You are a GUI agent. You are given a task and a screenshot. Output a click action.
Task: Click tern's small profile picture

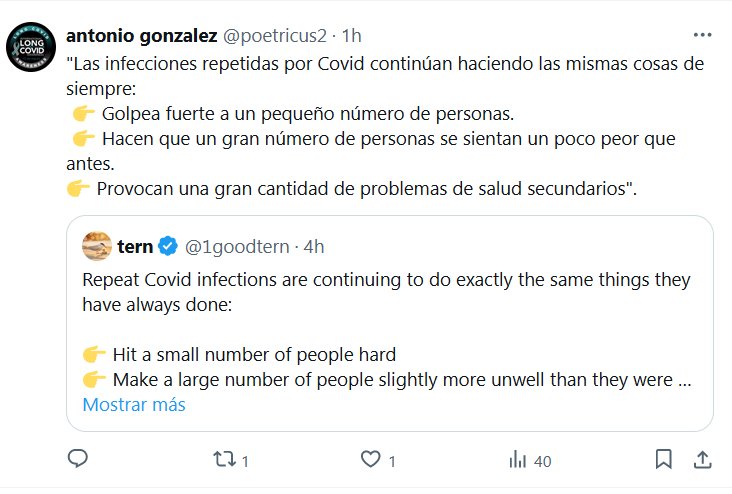pos(96,246)
